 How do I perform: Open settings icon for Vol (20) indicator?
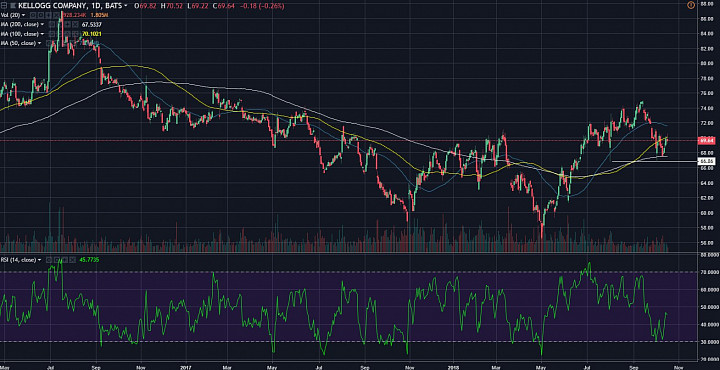41,15
